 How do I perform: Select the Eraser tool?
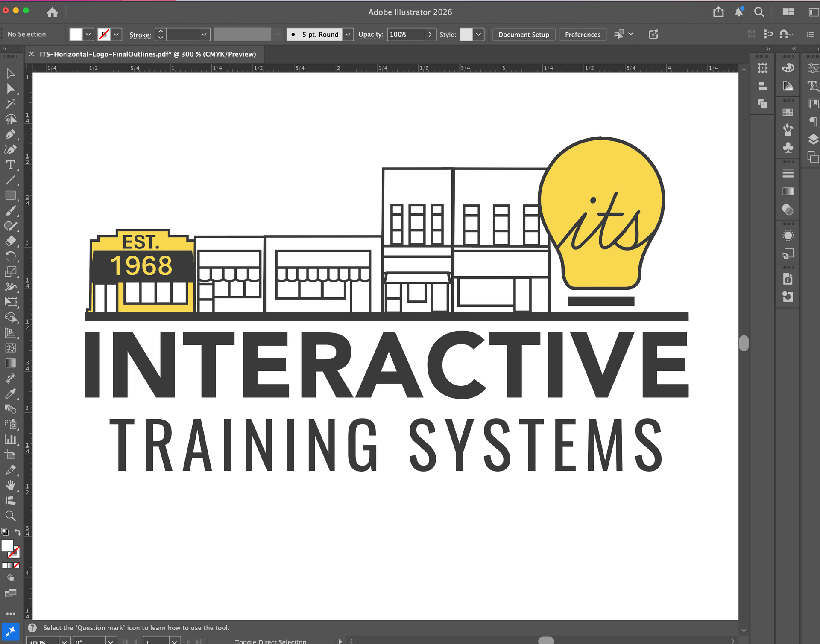[11, 241]
